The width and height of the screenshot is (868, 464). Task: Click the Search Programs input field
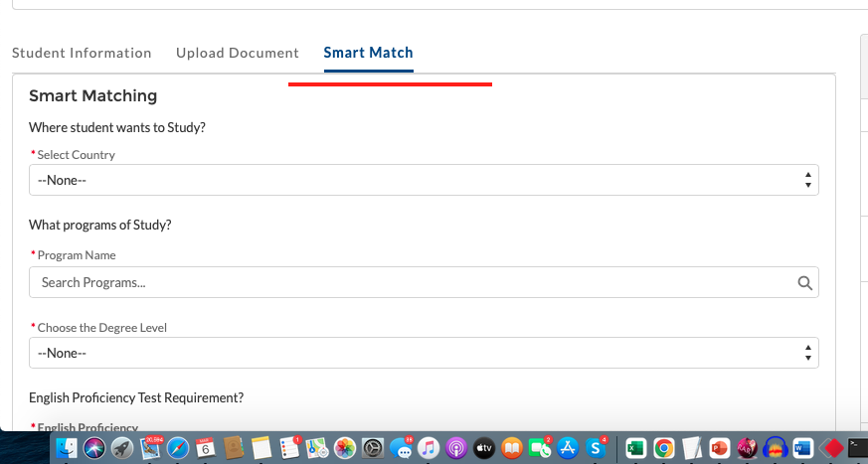tap(424, 282)
